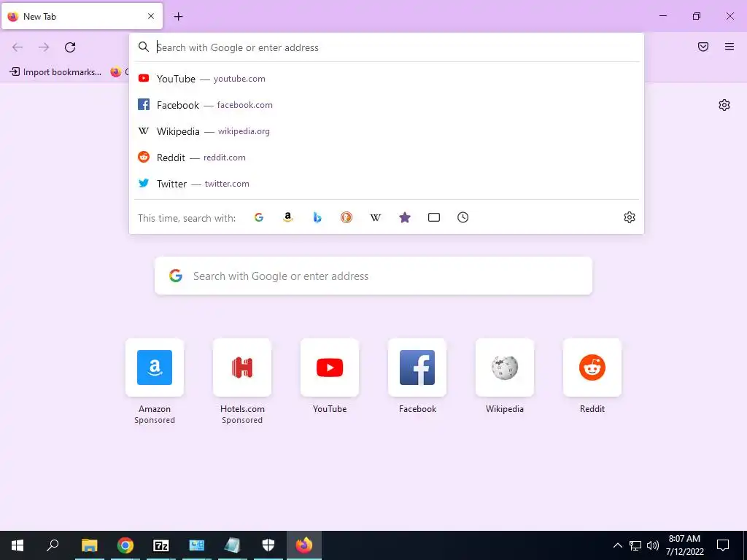Click the Firefox taskbar icon
This screenshot has height=560, width=747.
coord(304,545)
